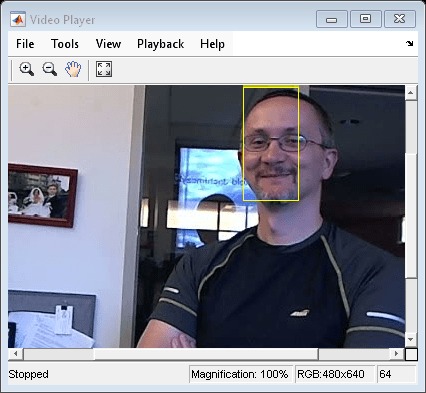The width and height of the screenshot is (426, 393).
Task: Select the Zoom Out tool
Action: pyautogui.click(x=50, y=69)
